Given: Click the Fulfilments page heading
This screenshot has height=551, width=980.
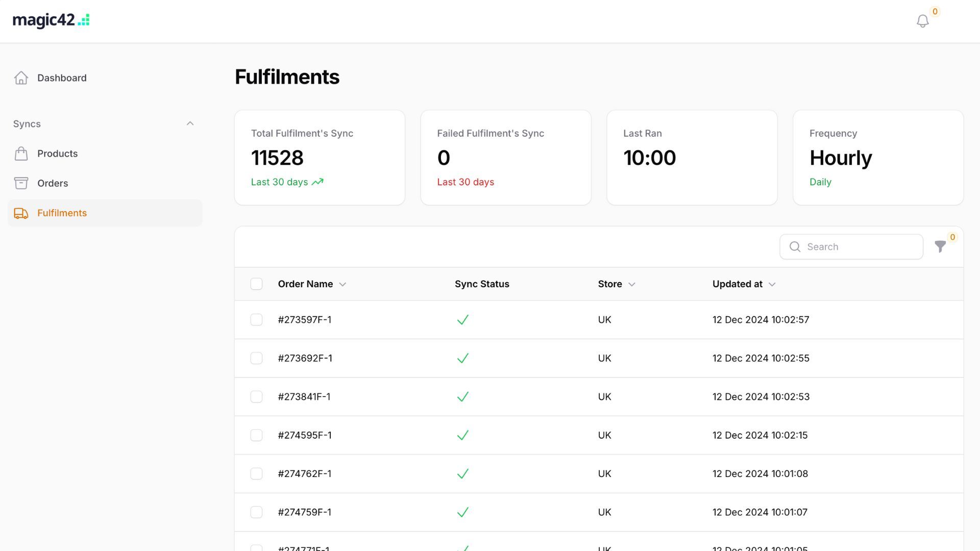Looking at the screenshot, I should point(287,77).
